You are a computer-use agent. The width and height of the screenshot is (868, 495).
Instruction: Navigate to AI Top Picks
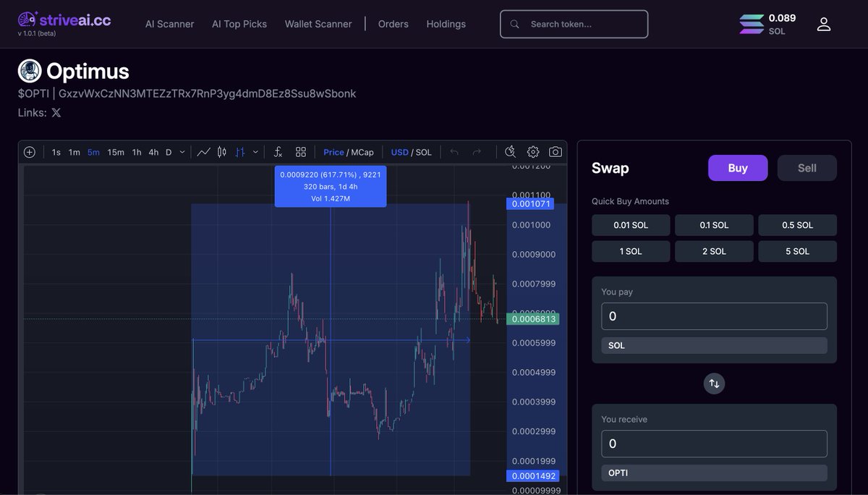(x=239, y=24)
